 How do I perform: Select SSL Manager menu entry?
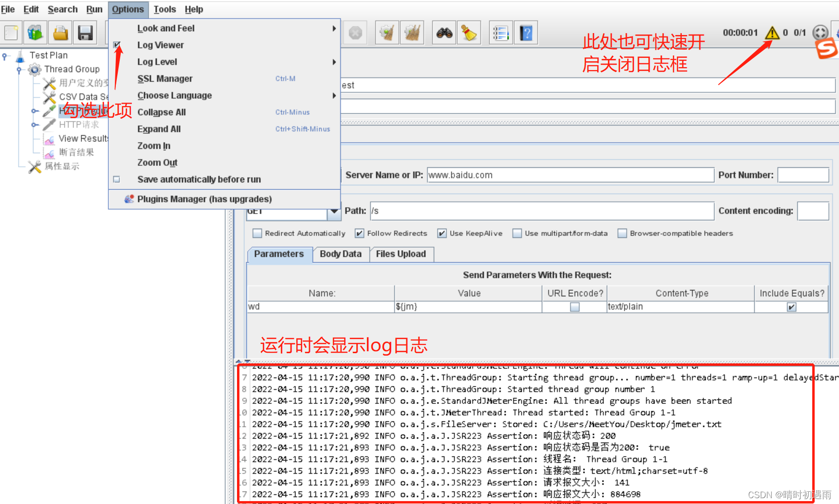pos(224,79)
